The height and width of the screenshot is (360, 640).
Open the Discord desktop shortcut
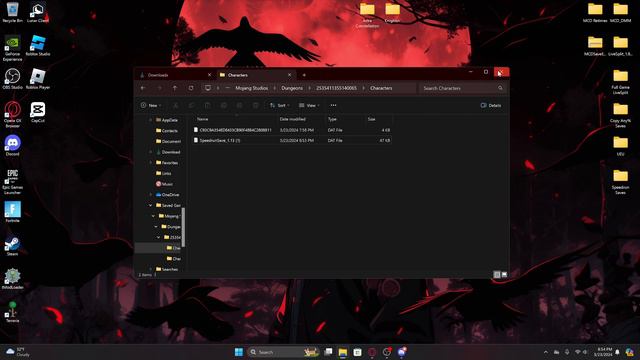click(x=13, y=145)
